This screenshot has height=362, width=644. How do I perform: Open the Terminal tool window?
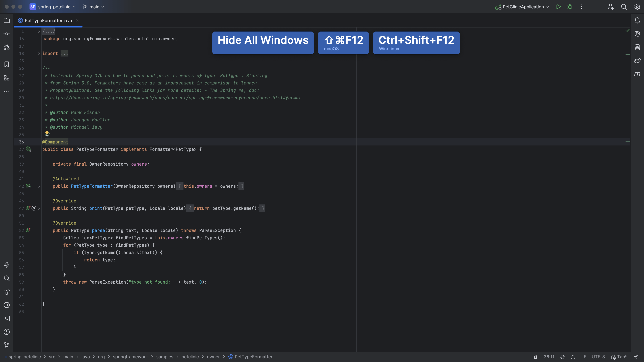7,319
